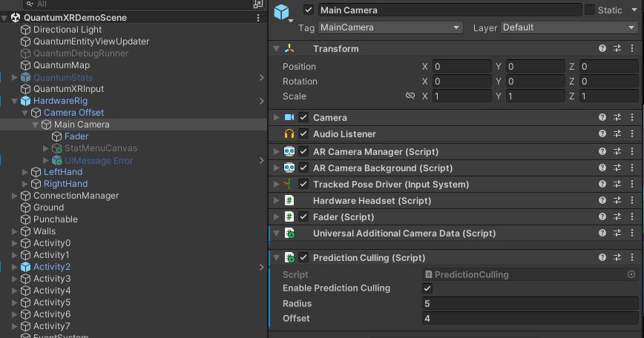The width and height of the screenshot is (644, 338).
Task: Click the Main Camera name field
Action: (450, 10)
